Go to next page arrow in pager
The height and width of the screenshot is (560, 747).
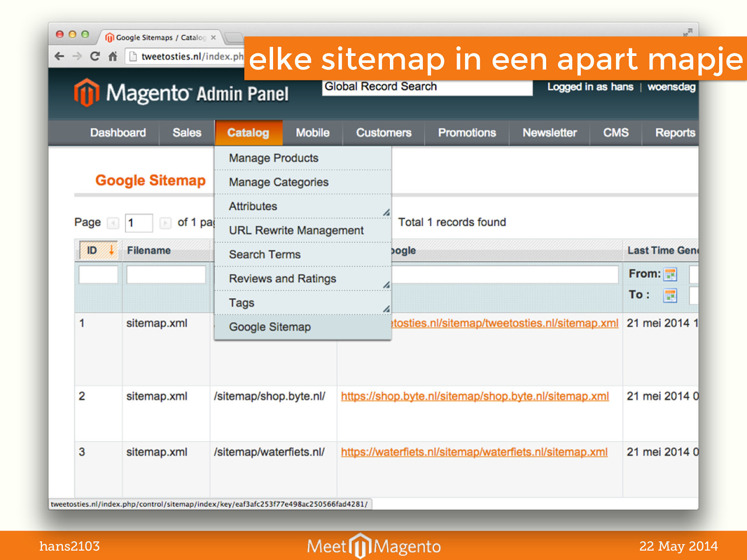pyautogui.click(x=165, y=223)
